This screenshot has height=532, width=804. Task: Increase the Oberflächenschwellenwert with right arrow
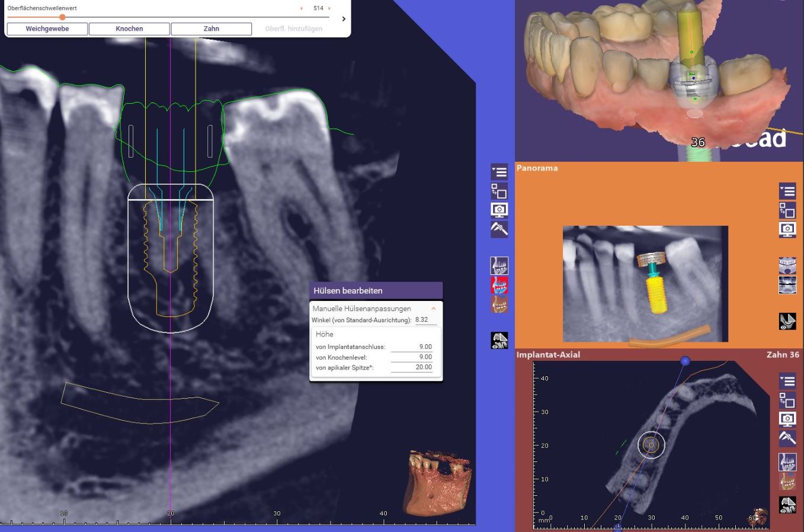pyautogui.click(x=329, y=8)
